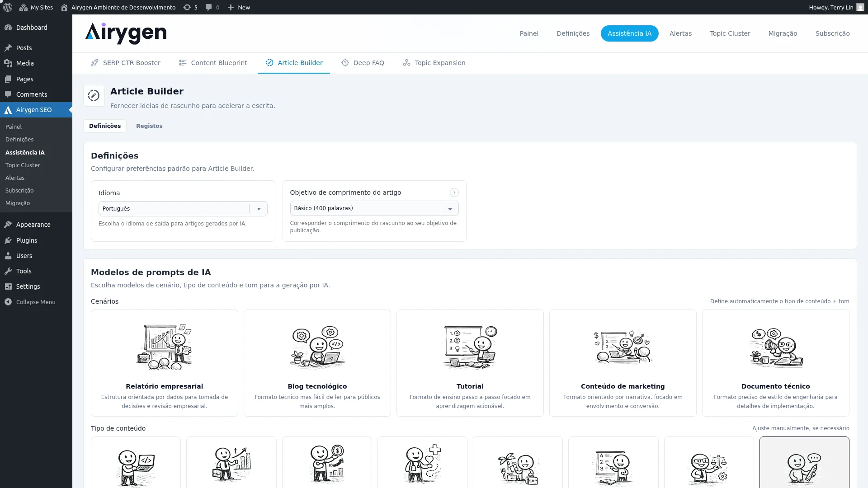The image size is (868, 488).
Task: Switch to Content Blueprint tab
Action: point(213,63)
